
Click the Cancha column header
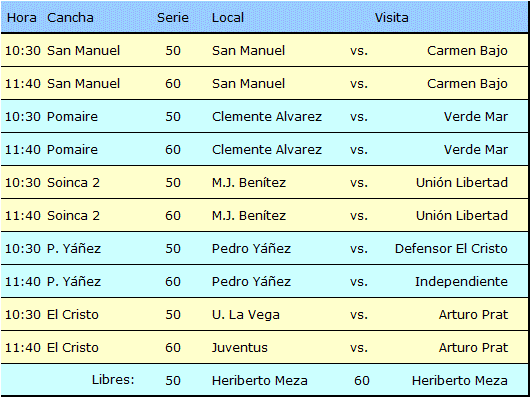(x=70, y=18)
